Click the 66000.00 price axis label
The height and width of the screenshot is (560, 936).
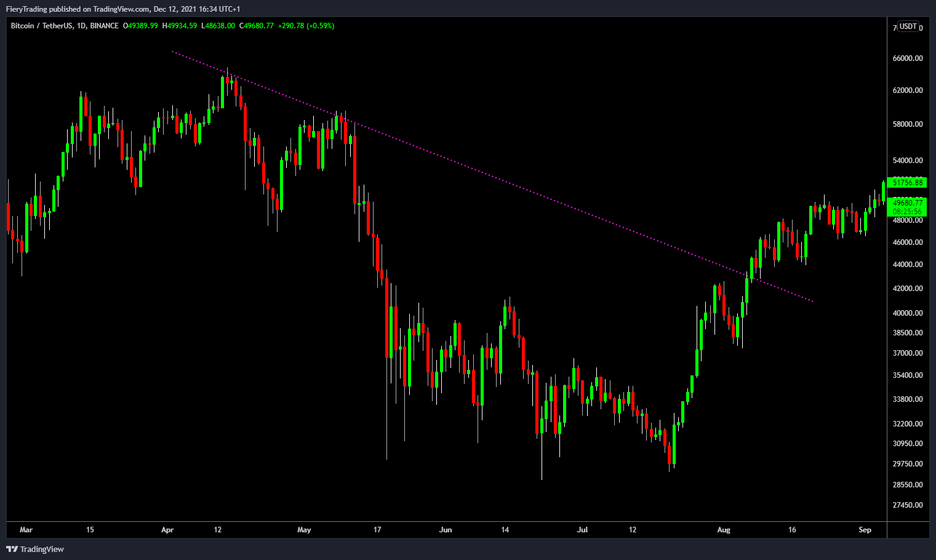(x=908, y=58)
